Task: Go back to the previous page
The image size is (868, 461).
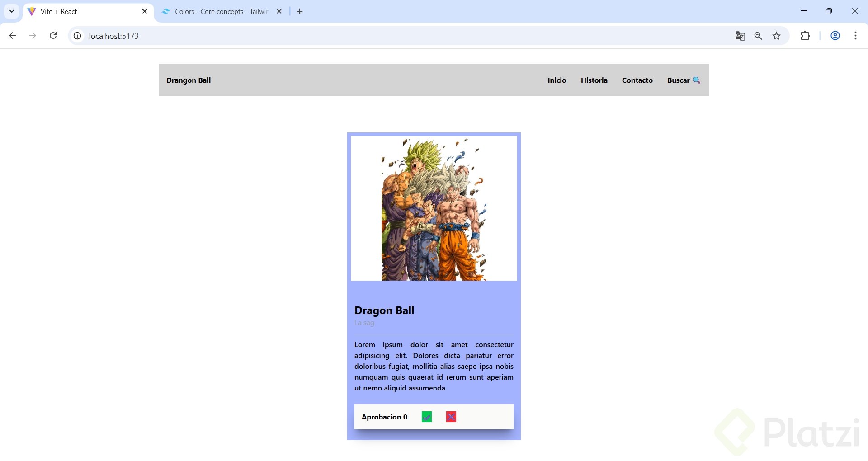Action: click(13, 36)
